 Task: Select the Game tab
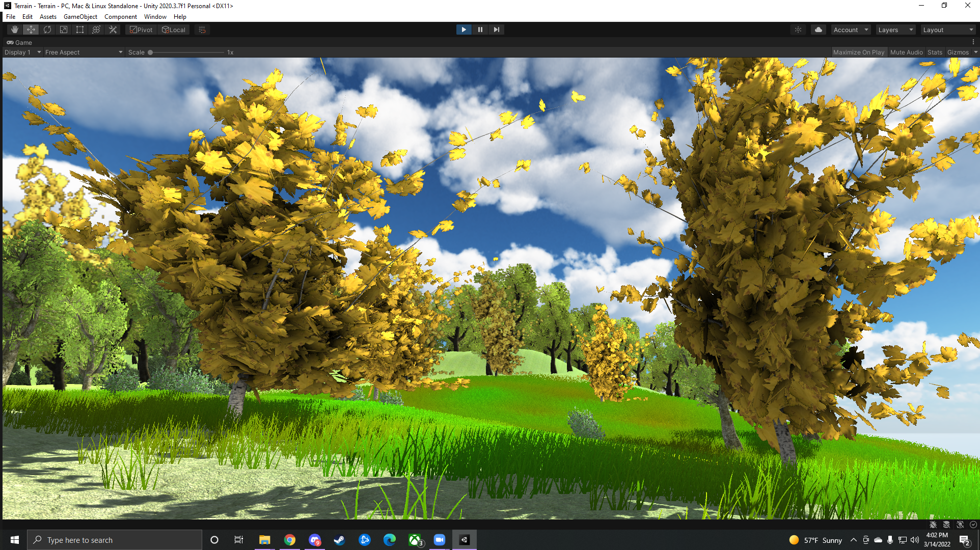pos(19,42)
